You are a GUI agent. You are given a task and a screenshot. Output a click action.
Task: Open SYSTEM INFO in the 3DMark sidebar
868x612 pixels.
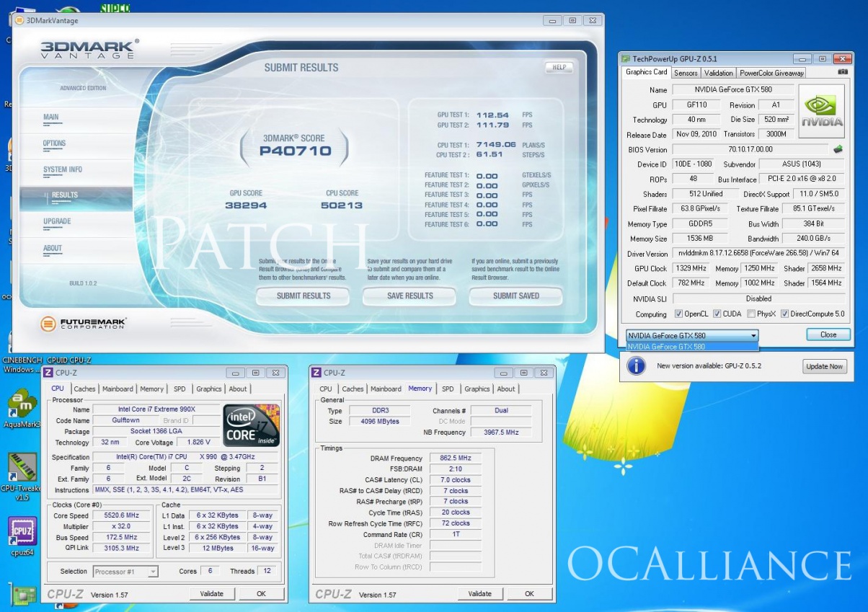[63, 170]
